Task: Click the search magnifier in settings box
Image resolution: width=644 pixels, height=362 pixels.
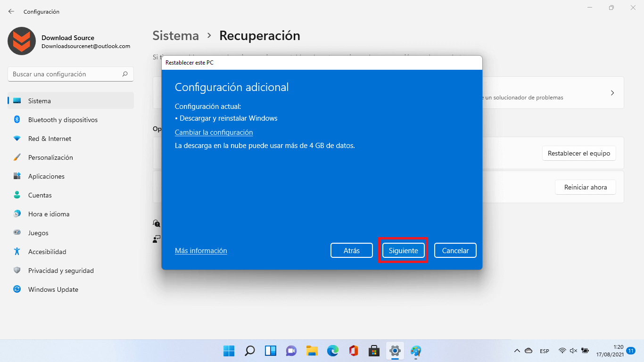Action: coord(125,74)
